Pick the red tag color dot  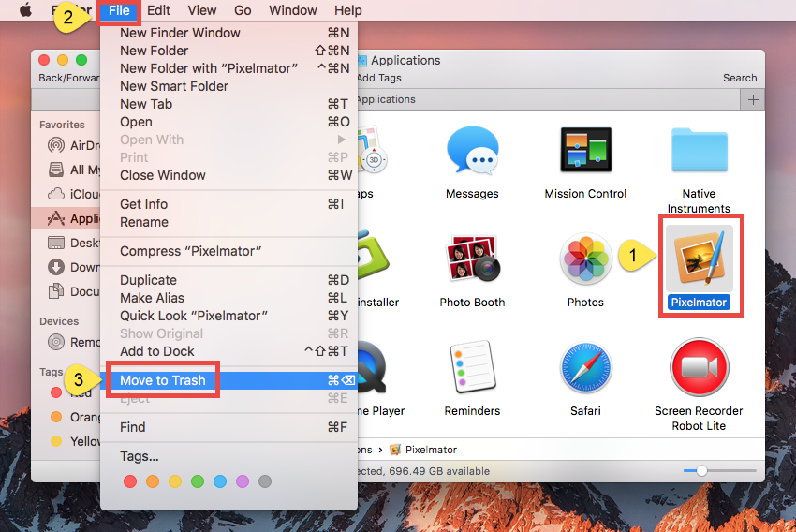click(130, 481)
